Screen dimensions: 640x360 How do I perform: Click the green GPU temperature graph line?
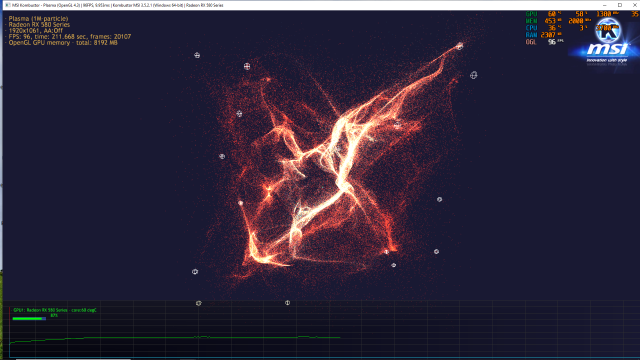(175, 338)
